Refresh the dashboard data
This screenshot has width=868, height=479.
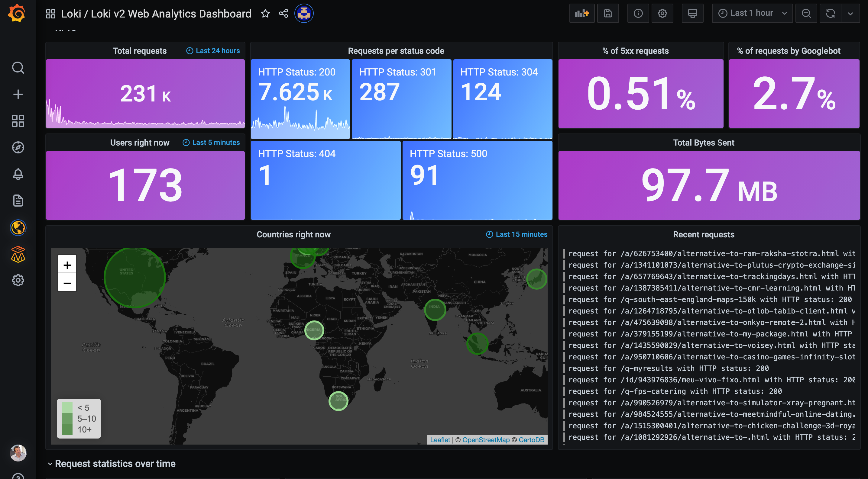[830, 13]
